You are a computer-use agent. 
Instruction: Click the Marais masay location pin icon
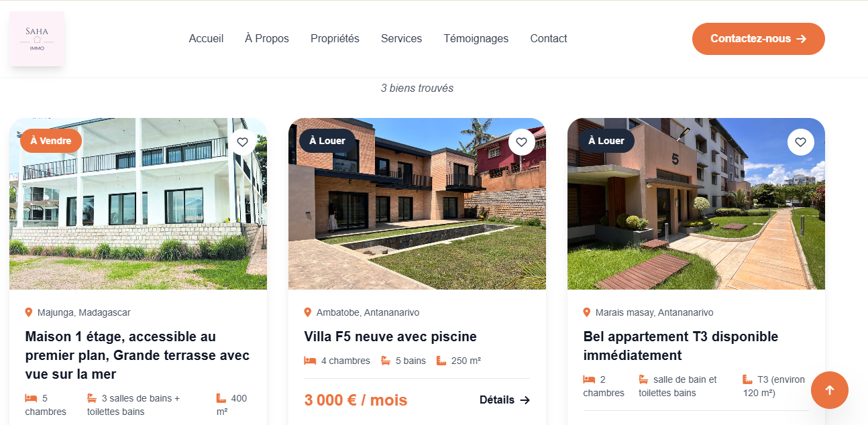[x=587, y=312]
